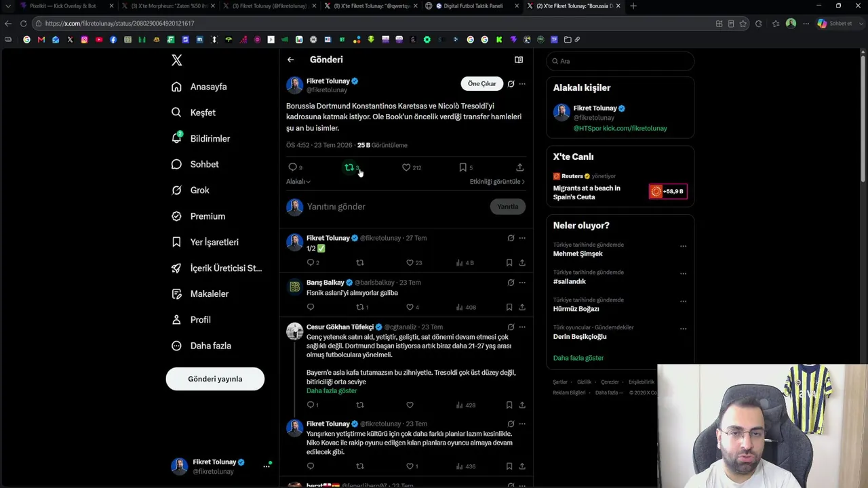Image resolution: width=868 pixels, height=488 pixels.
Task: Focus the Yanıtını gönder reply field
Action: click(x=395, y=207)
